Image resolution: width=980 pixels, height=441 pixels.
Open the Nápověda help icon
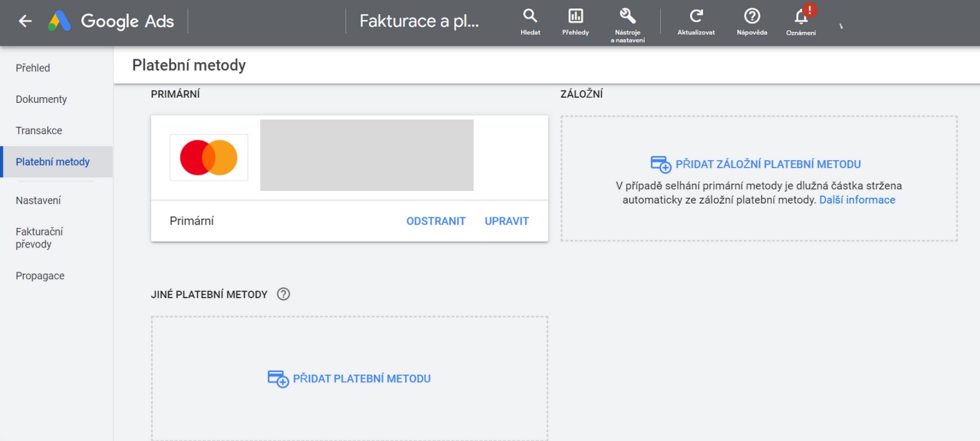(x=752, y=17)
